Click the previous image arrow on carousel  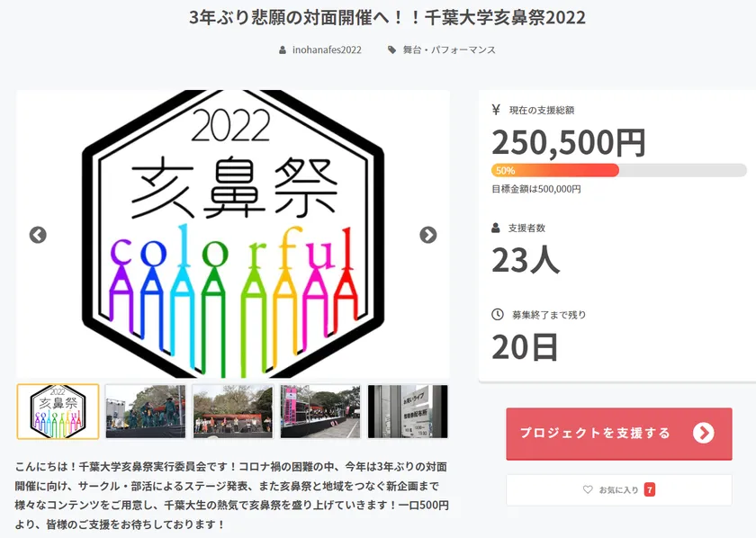(x=38, y=235)
